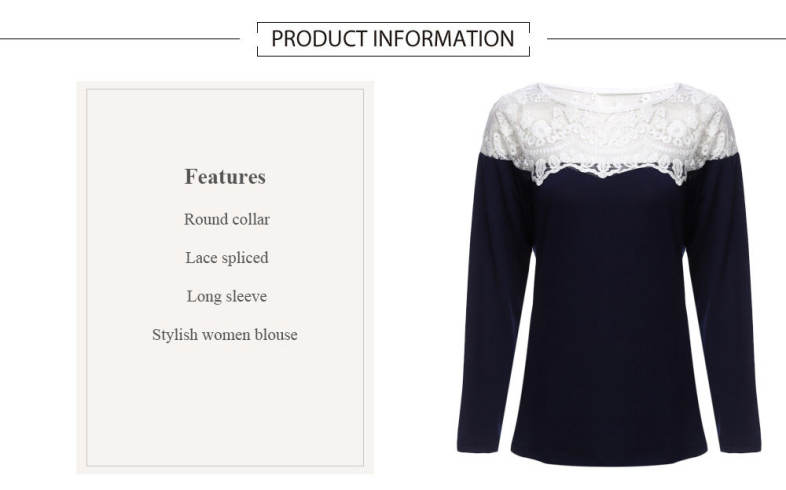Click the cuff of the blouse's left sleeve
786x490 pixels.
click(x=477, y=443)
